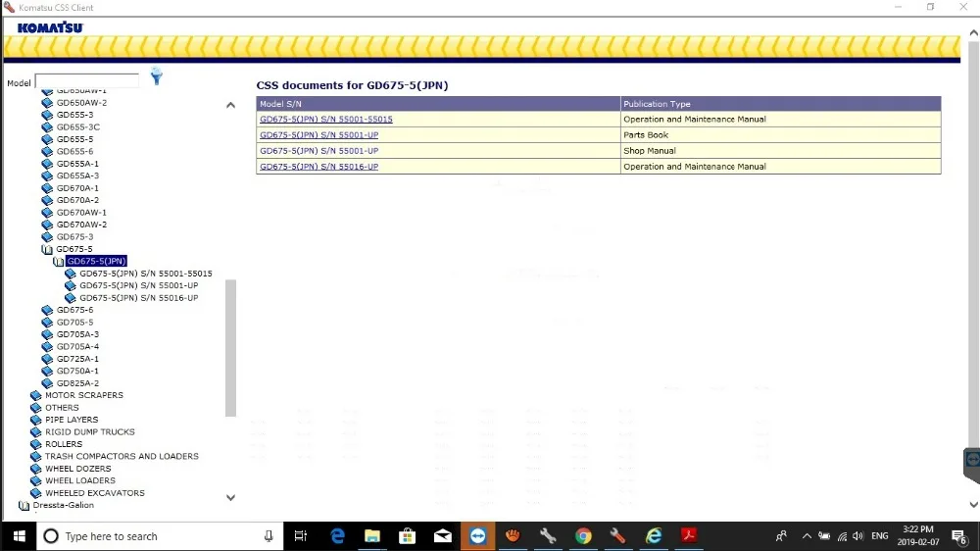Open Internet Explorer taskbar icon
This screenshot has width=980, height=551.
click(x=654, y=536)
